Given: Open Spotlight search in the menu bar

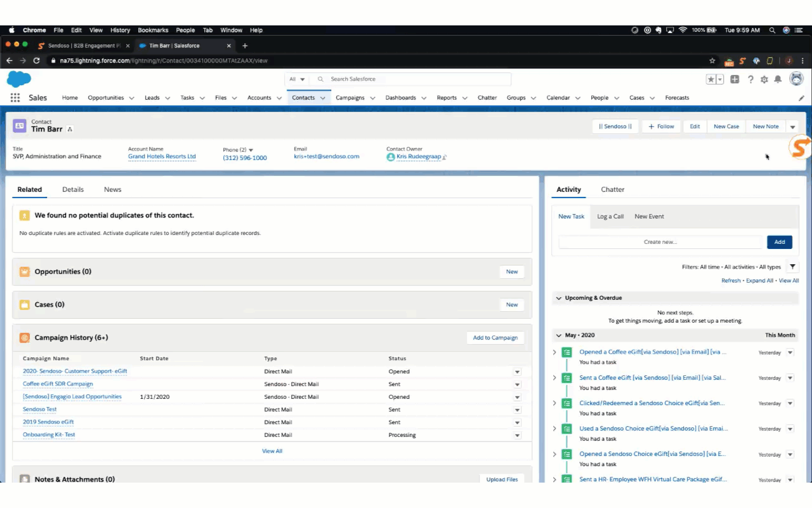Looking at the screenshot, I should point(772,30).
